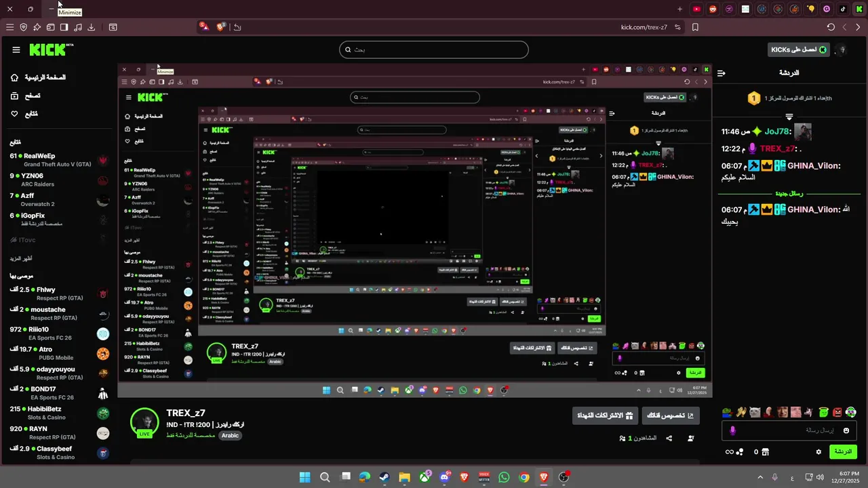Image resolution: width=868 pixels, height=488 pixels.
Task: Open Brave Shields lion icon
Action: click(221, 26)
